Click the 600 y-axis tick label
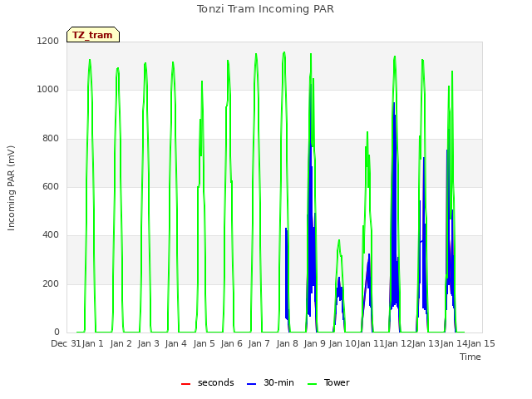532x399 pixels. (x=51, y=186)
